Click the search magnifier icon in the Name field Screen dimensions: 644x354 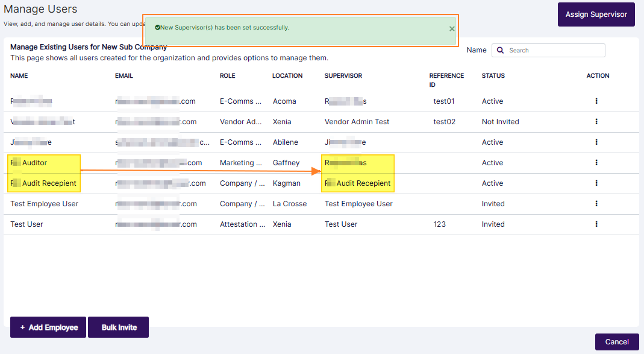point(500,50)
